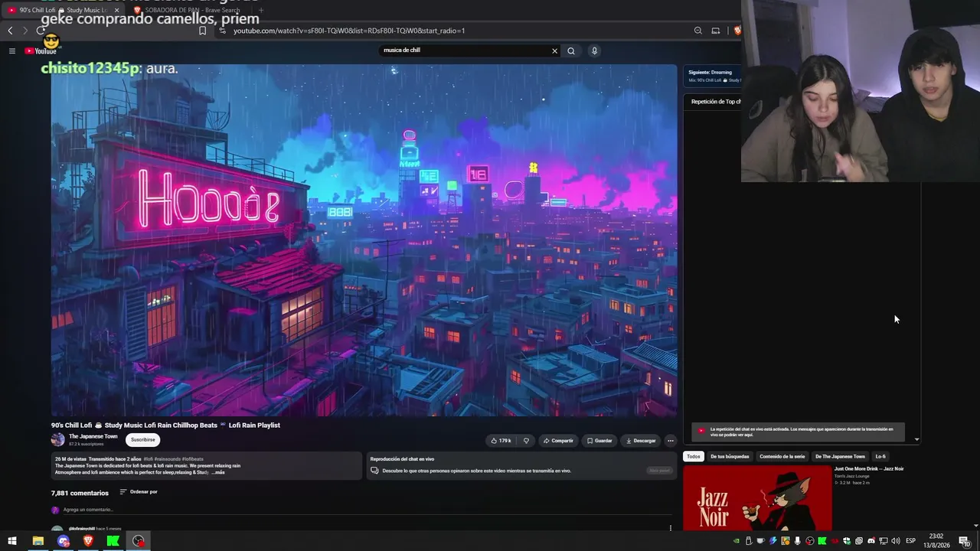
Task: Expand the description with ...más
Action: (x=218, y=472)
